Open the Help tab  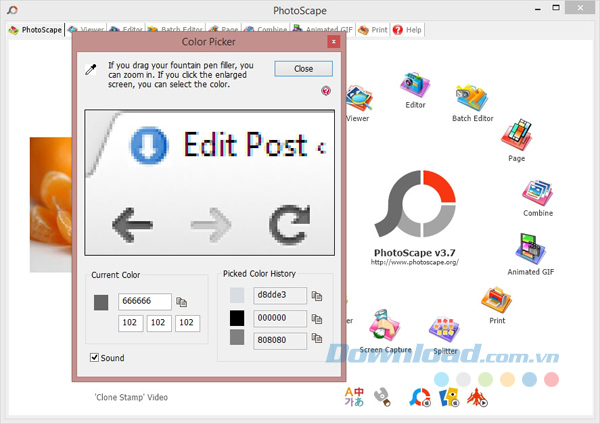point(407,30)
